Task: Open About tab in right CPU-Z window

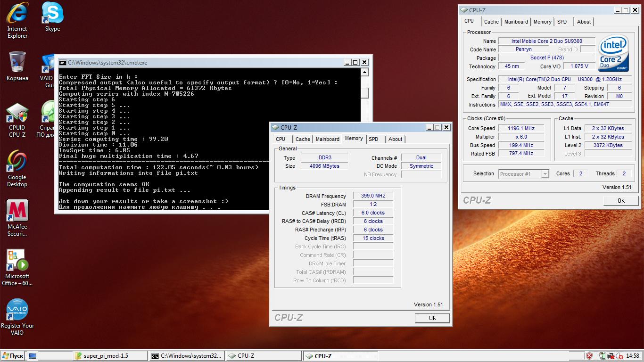Action: 584,22
